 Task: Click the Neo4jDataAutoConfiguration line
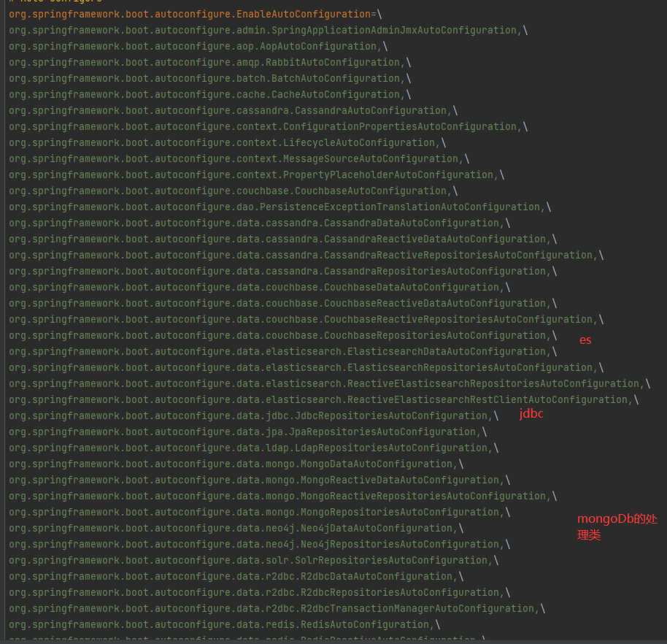pyautogui.click(x=236, y=529)
